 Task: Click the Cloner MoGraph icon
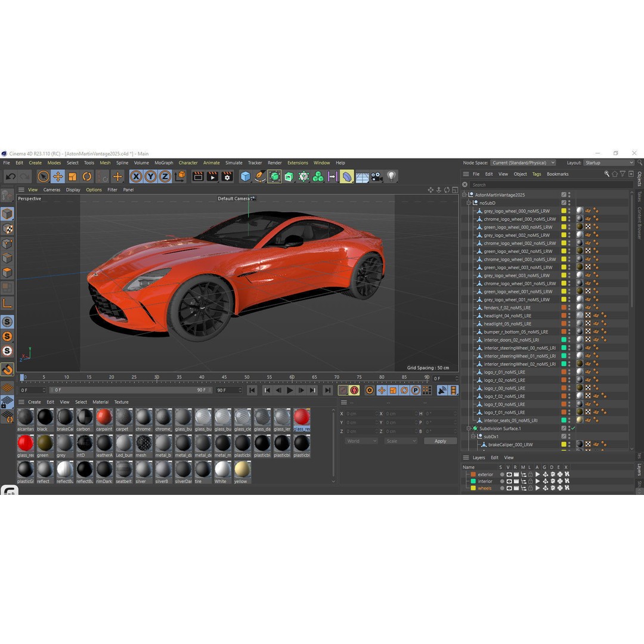pos(318,177)
